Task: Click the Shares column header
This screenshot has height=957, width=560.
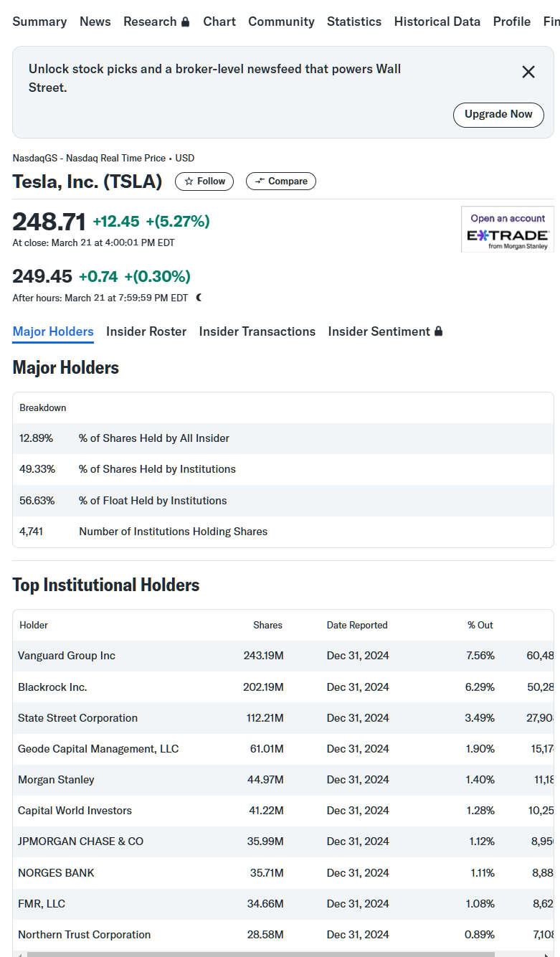Action: [x=267, y=625]
